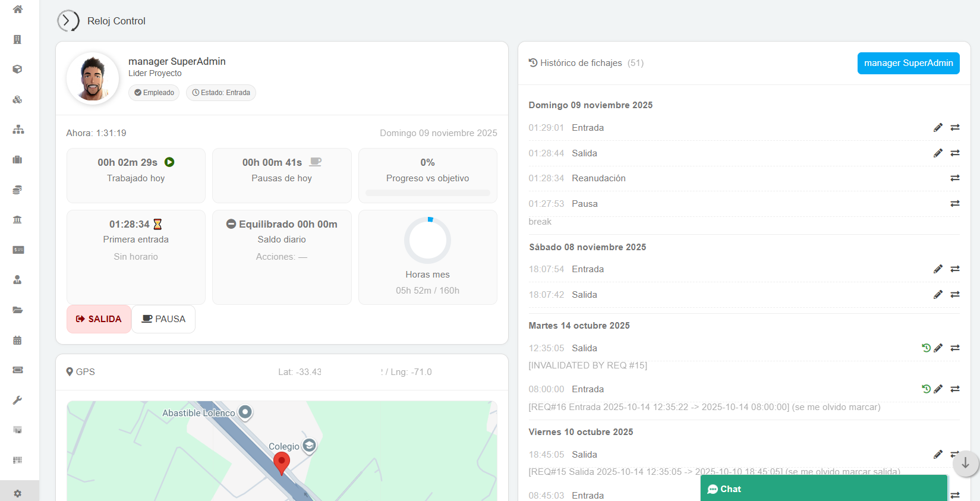This screenshot has width=980, height=501.
Task: Open the organization chart sidebar icon
Action: point(18,130)
